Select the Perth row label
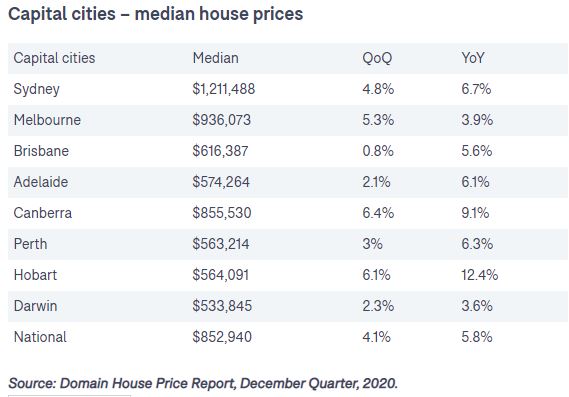 30,244
